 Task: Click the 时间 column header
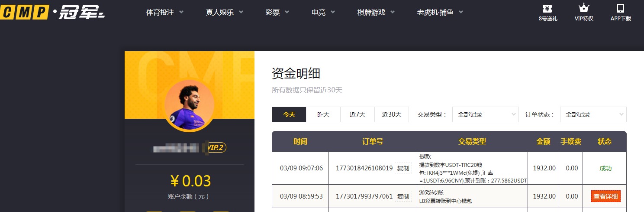click(x=300, y=141)
